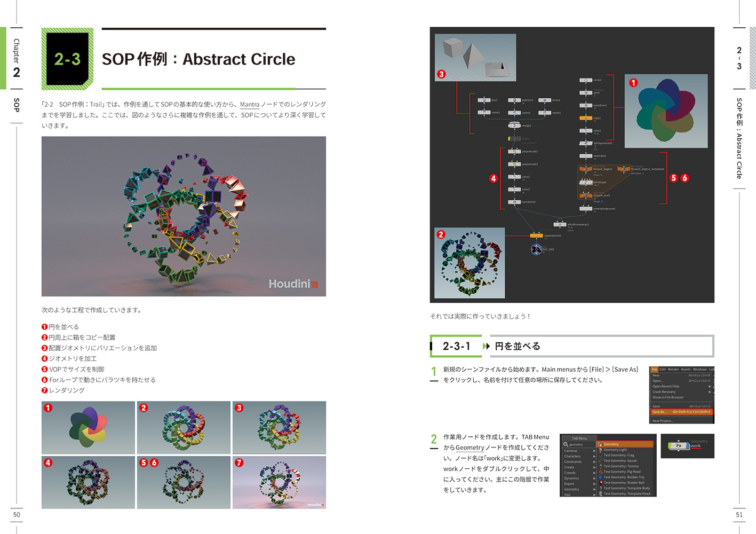Click the attribfrompieces1 node
The height and width of the screenshot is (534, 756).
(560, 224)
